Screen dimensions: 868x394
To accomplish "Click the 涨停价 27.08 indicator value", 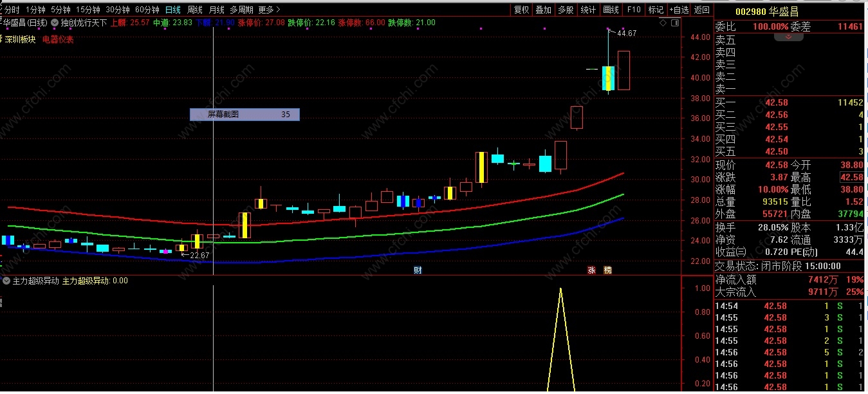I will (261, 23).
